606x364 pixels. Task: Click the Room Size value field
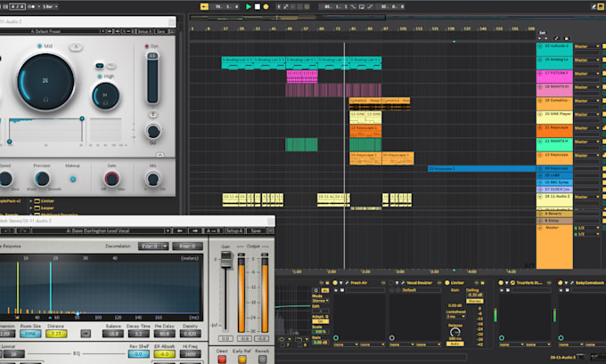[30, 334]
